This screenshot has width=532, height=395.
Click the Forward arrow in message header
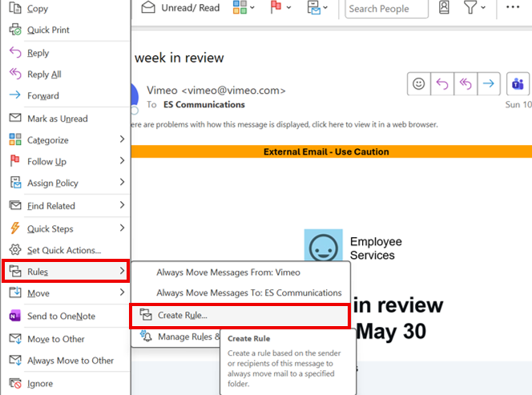click(x=489, y=83)
